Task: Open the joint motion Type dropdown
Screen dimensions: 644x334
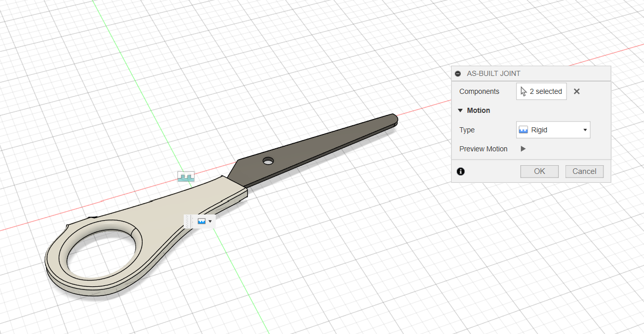Action: point(553,130)
